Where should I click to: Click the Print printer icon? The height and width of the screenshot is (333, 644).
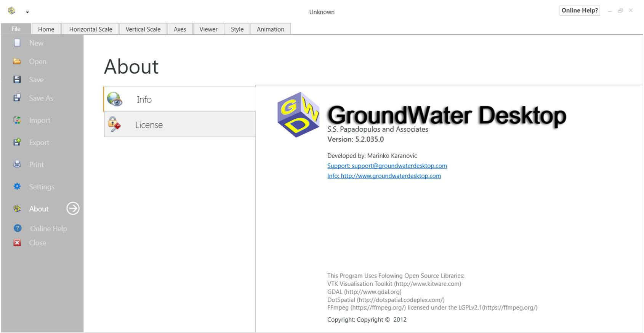17,164
